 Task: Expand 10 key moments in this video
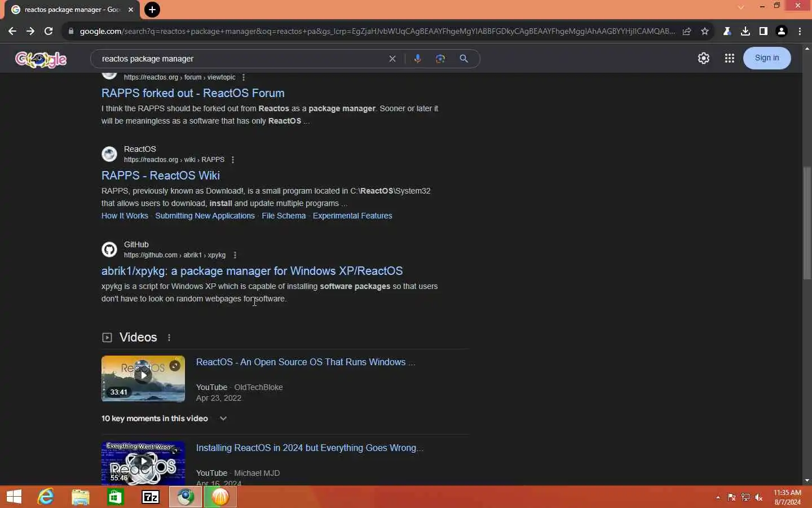164,418
